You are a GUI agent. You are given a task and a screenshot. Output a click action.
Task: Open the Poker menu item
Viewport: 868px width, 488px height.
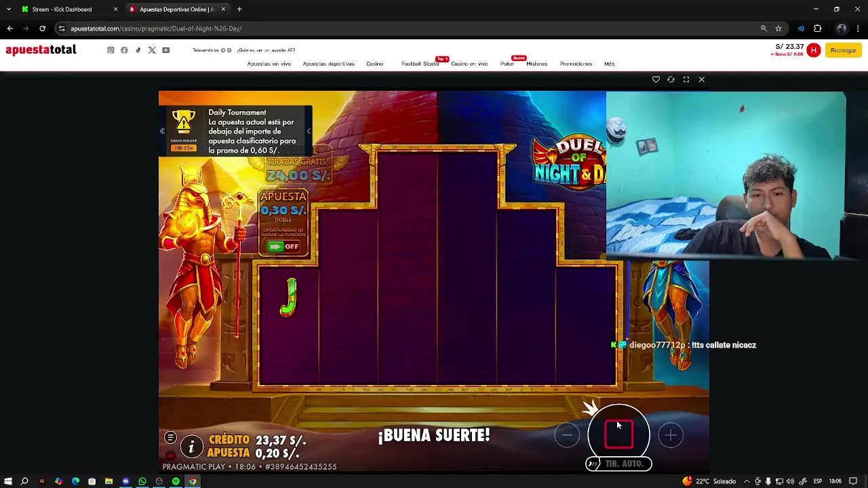pyautogui.click(x=507, y=64)
